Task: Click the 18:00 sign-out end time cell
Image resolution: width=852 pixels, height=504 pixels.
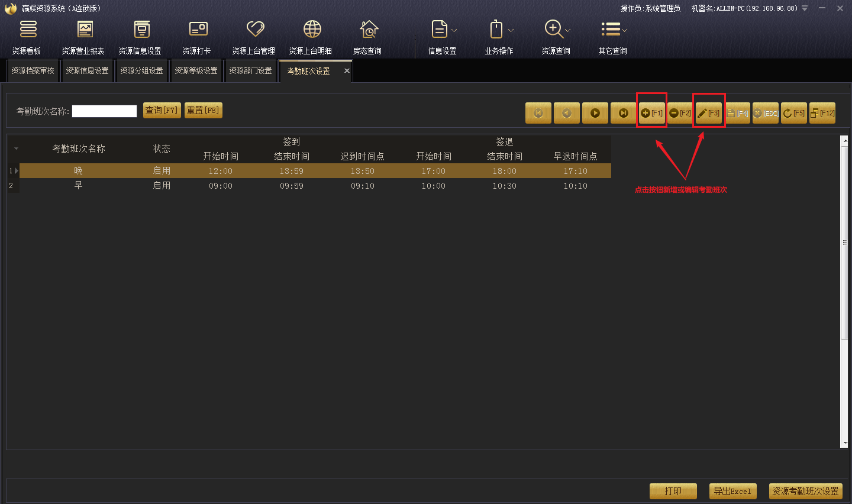Action: point(505,171)
